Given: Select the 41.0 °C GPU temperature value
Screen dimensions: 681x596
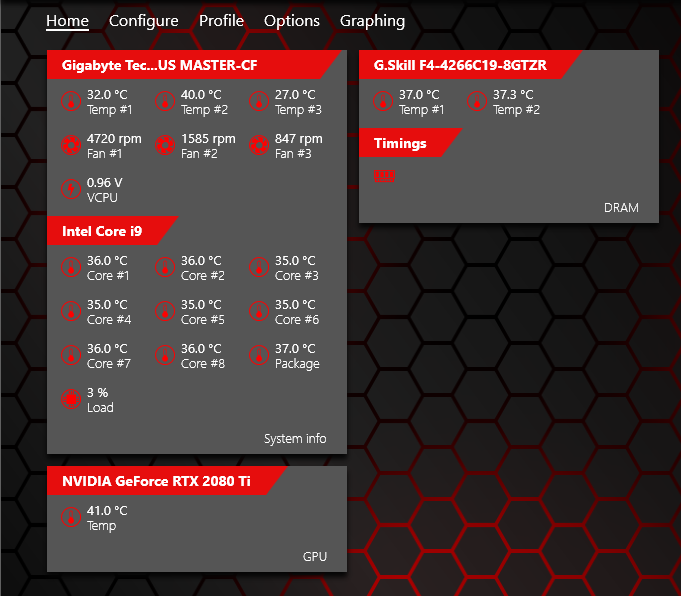Looking at the screenshot, I should [107, 510].
